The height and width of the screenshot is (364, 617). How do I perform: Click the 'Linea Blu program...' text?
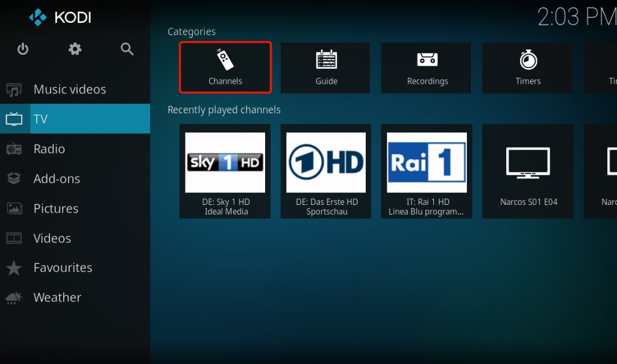point(426,212)
